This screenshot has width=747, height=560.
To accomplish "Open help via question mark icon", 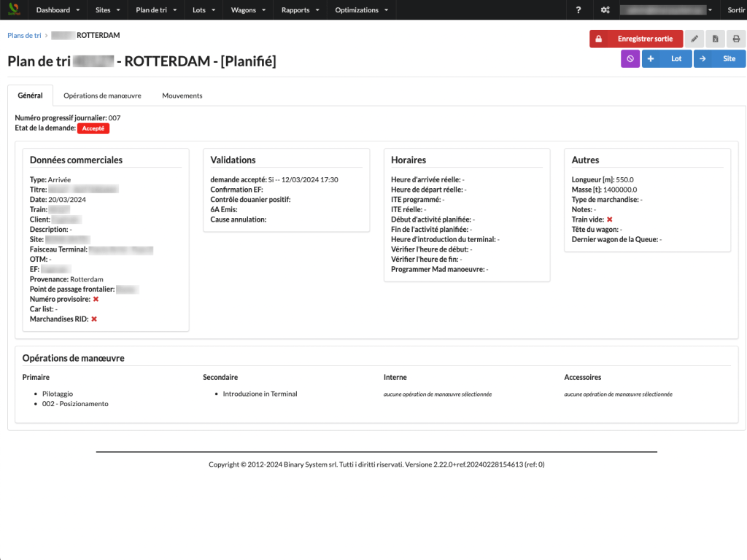I will [x=578, y=10].
